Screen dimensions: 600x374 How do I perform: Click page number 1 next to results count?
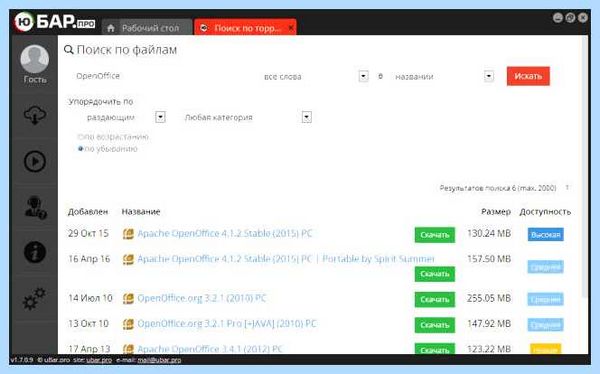pos(567,188)
